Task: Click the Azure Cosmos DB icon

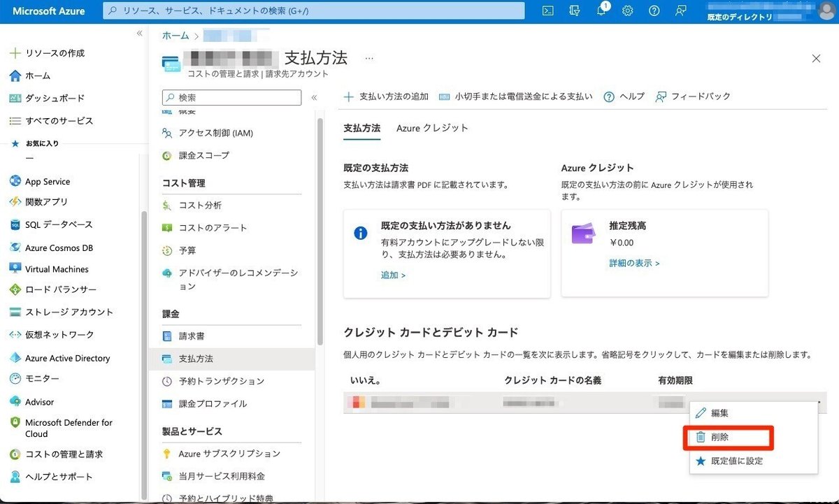Action: click(x=15, y=247)
